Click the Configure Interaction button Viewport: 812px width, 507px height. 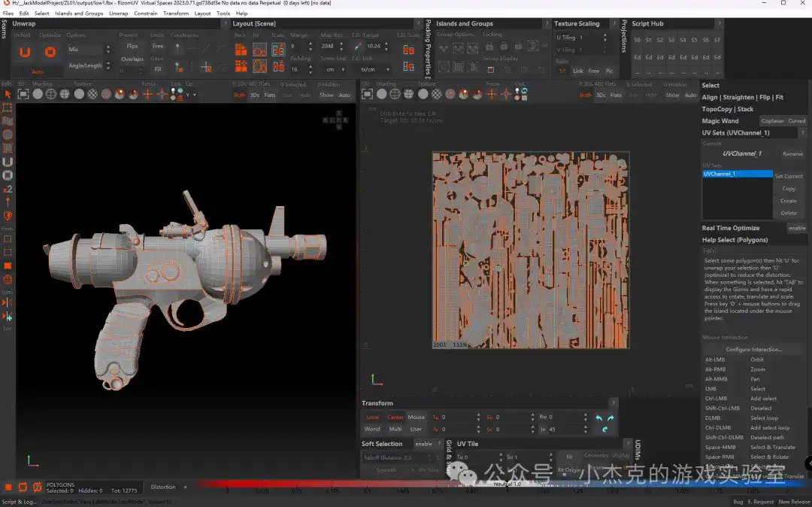pyautogui.click(x=753, y=349)
